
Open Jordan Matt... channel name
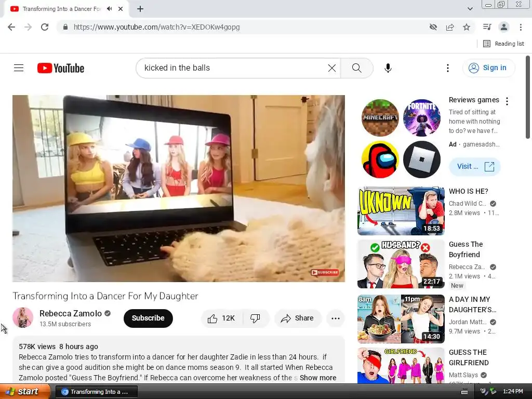pos(467,322)
